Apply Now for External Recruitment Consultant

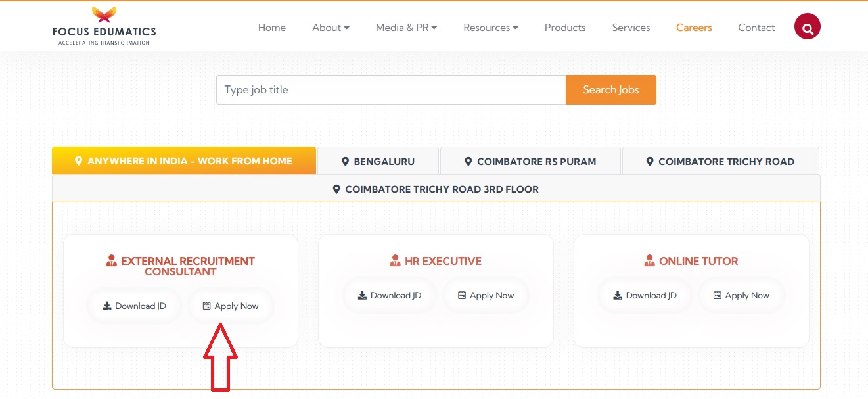[231, 306]
